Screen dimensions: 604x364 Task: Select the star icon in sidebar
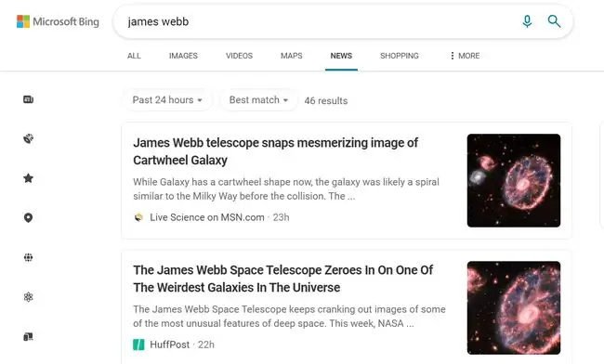(x=28, y=178)
